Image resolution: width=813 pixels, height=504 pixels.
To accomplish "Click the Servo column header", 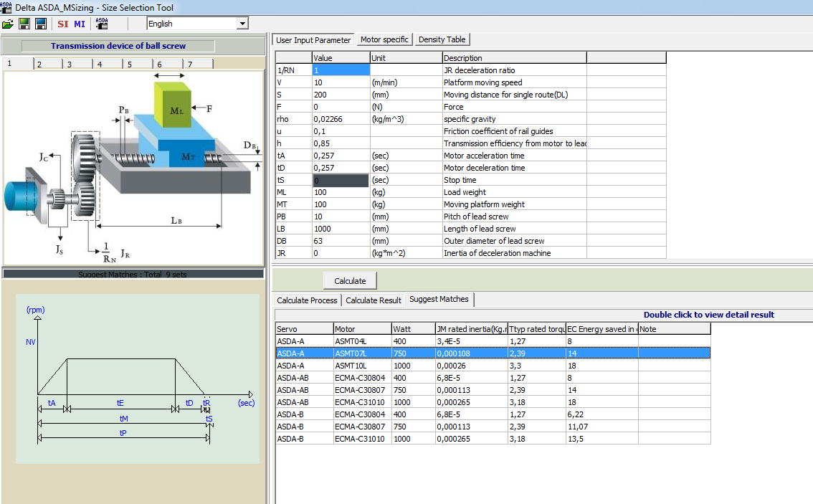I will click(x=305, y=329).
